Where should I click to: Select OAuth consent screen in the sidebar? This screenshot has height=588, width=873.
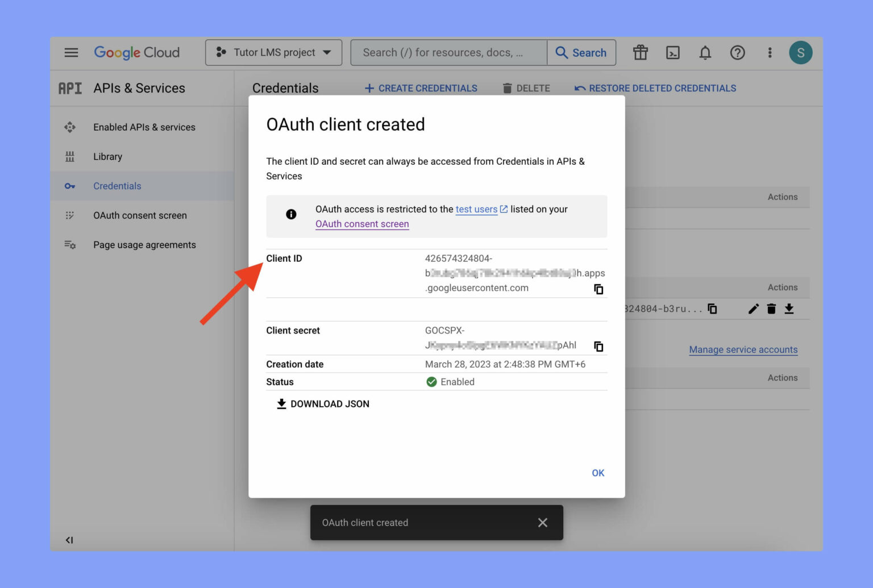(140, 215)
